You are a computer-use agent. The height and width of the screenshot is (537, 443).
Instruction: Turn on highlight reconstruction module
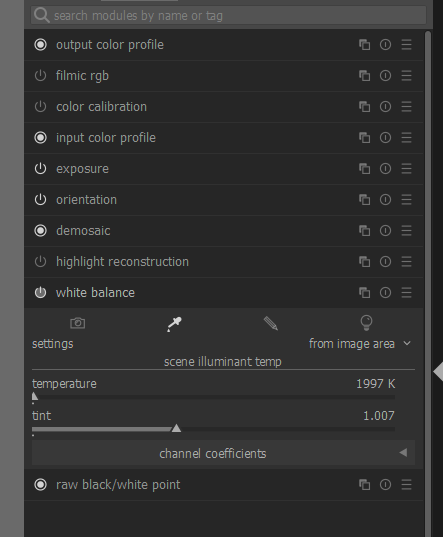[40, 262]
